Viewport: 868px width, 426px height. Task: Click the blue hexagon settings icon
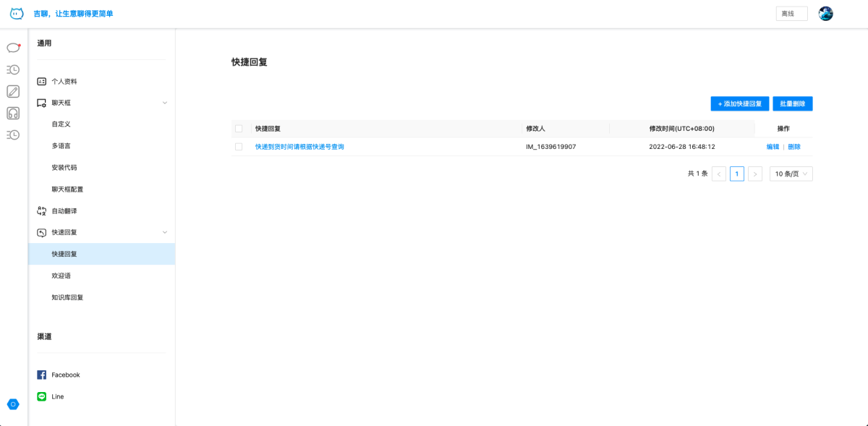[13, 404]
